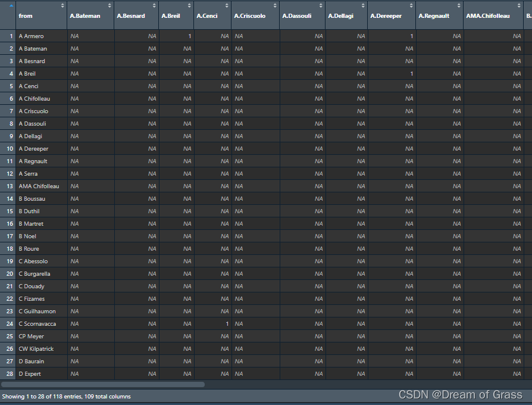The image size is (532, 405).
Task: Sort by A.Dellagi column sort arrows
Action: (363, 5)
